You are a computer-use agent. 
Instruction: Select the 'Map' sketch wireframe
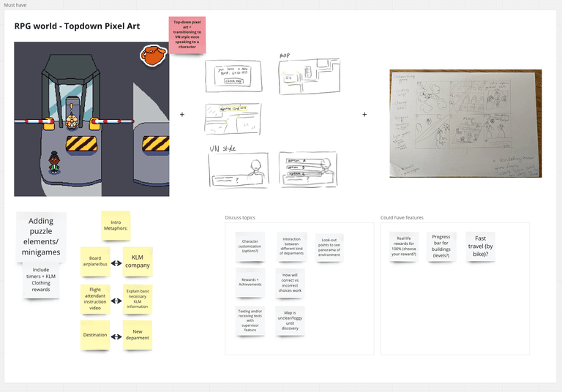coord(310,76)
